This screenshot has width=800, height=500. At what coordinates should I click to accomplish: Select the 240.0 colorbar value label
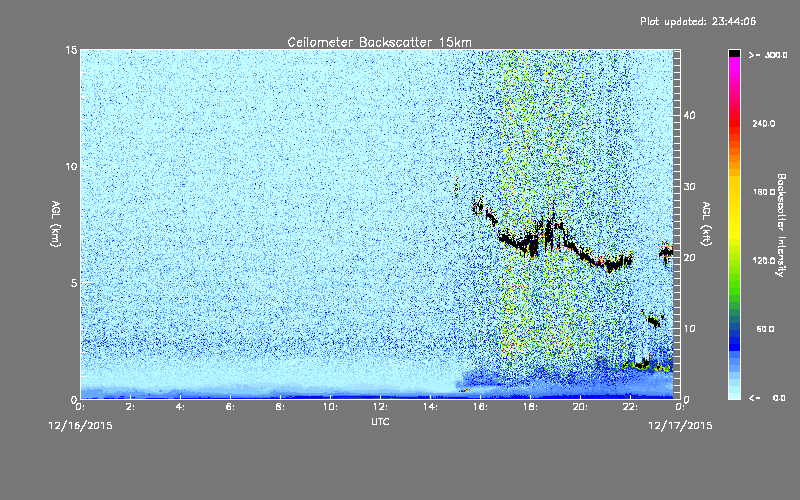(764, 123)
